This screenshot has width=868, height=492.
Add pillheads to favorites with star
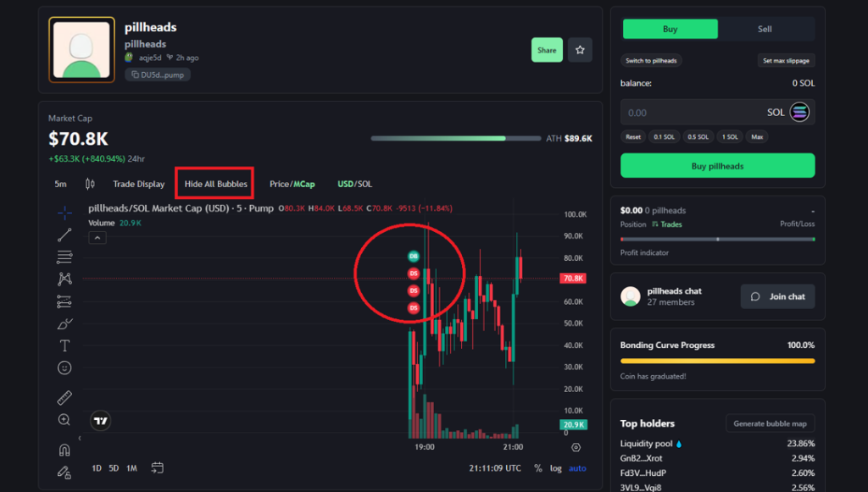pyautogui.click(x=580, y=50)
